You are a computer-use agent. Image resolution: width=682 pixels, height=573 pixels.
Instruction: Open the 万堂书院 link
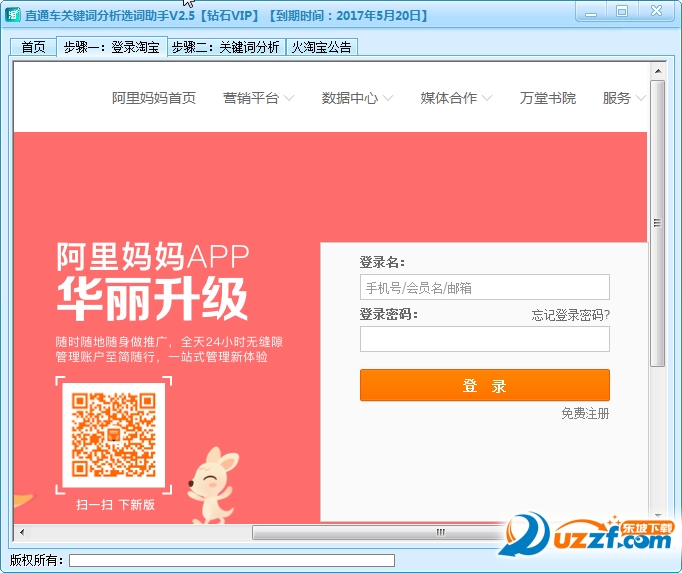[548, 98]
